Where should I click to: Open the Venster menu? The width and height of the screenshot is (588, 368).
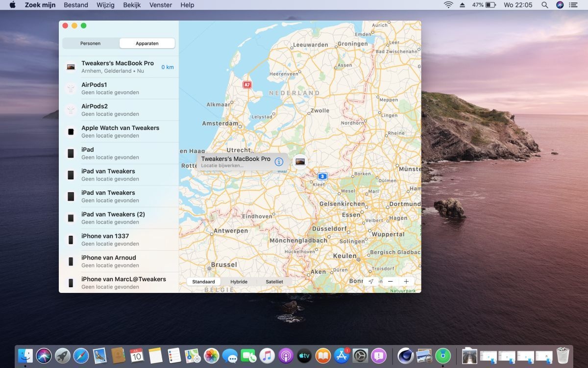pyautogui.click(x=161, y=5)
